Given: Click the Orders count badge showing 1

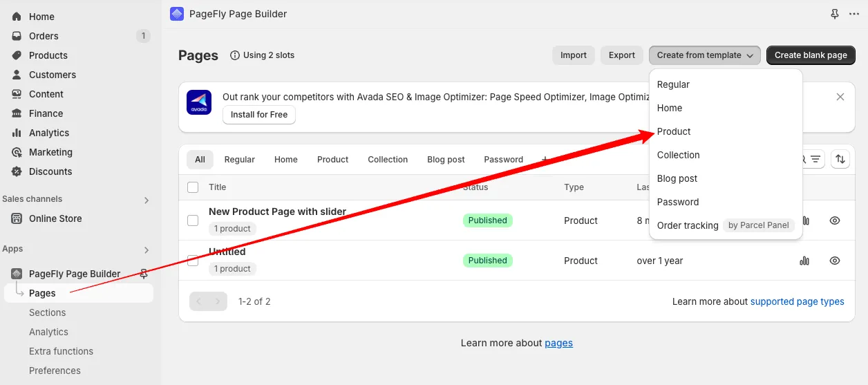Looking at the screenshot, I should click(x=143, y=36).
